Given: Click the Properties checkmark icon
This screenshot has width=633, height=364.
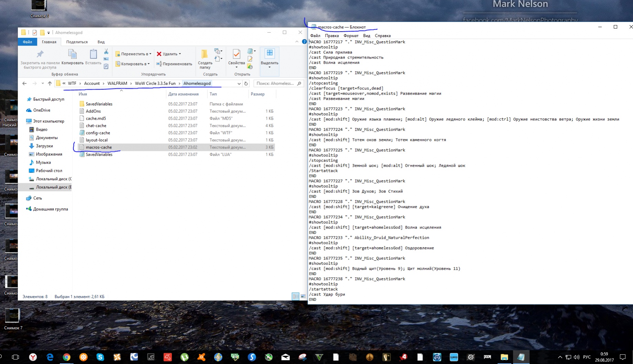Looking at the screenshot, I should pos(237,54).
